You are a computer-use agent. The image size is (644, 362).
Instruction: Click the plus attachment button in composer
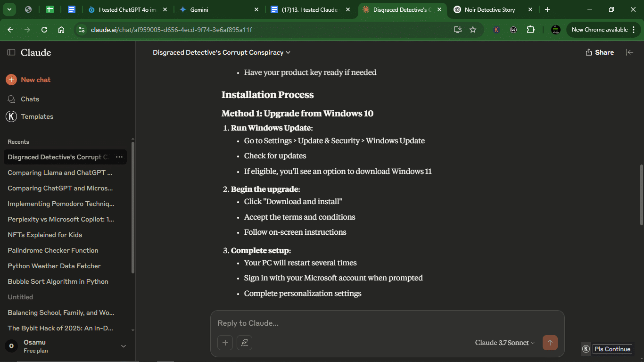coord(225,343)
